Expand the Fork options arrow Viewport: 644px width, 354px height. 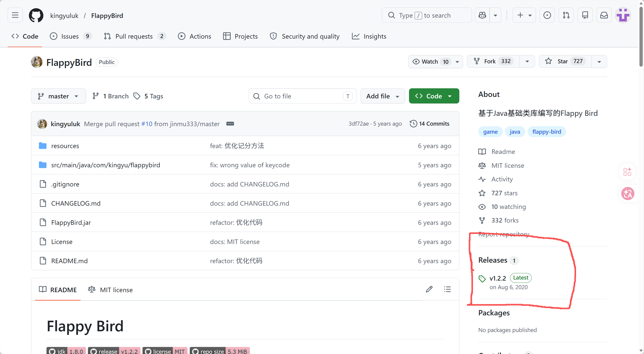click(x=527, y=62)
